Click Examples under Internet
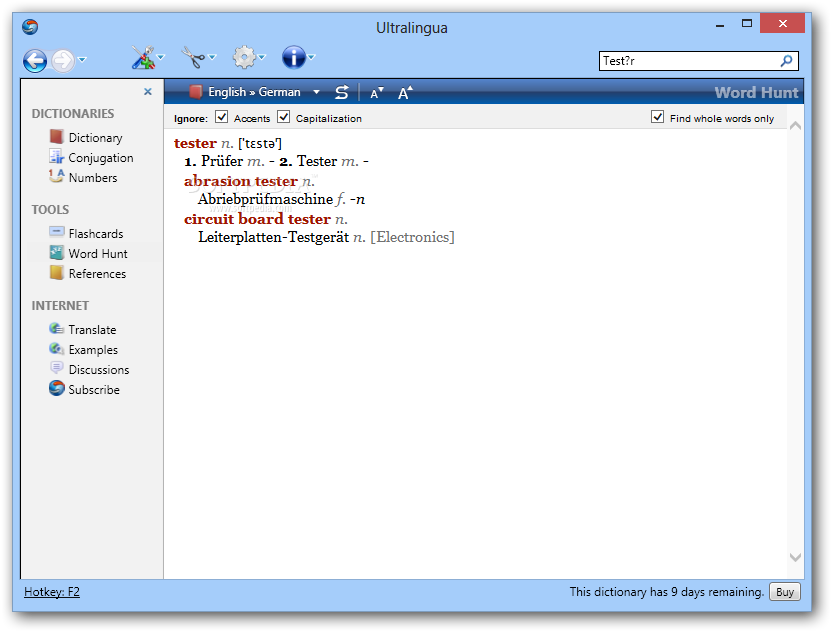Image resolution: width=832 pixels, height=632 pixels. point(93,350)
